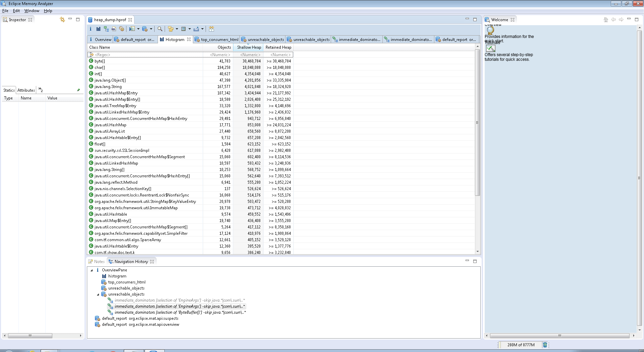644x352 pixels.
Task: Click the Run Expert System Test icon
Action: pos(132,29)
